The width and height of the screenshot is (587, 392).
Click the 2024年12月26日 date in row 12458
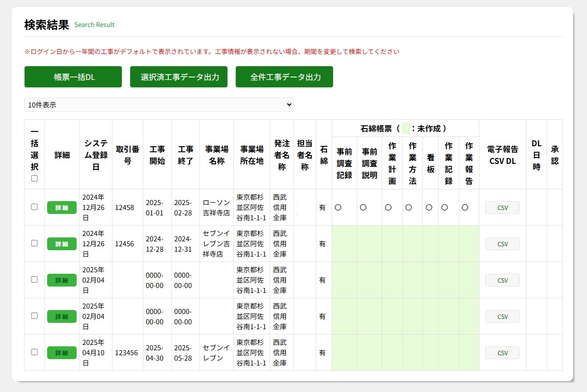93,208
